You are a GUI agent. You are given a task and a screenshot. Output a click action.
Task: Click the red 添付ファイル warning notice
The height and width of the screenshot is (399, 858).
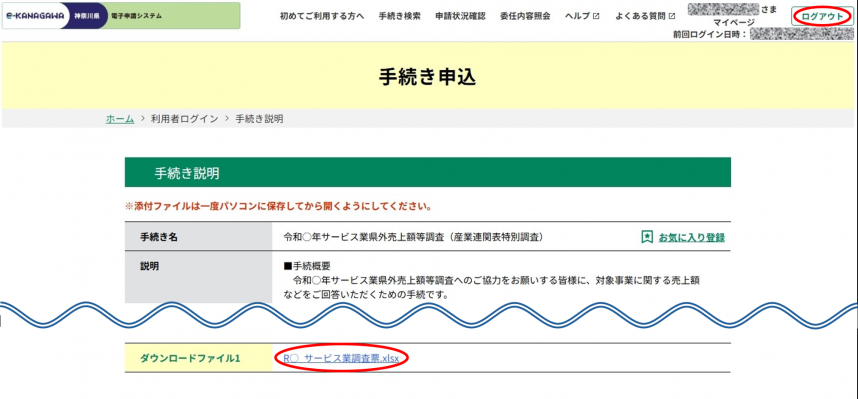(279, 207)
